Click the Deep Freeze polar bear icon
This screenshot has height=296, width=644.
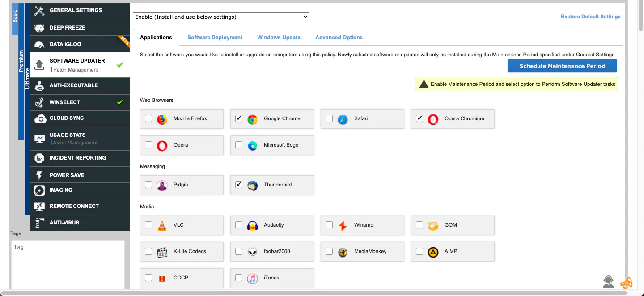point(39,28)
